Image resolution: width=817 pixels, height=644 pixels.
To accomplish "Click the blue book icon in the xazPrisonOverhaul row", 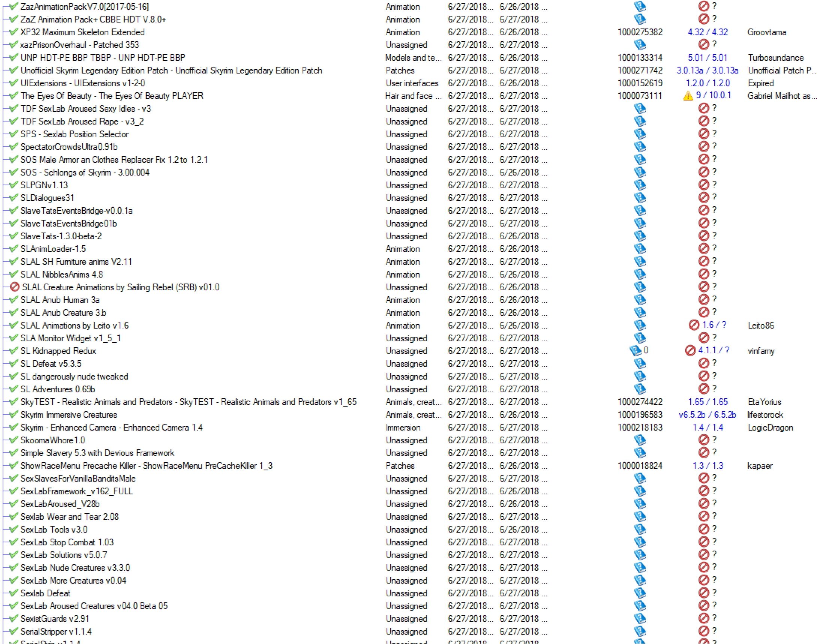I will pos(640,45).
